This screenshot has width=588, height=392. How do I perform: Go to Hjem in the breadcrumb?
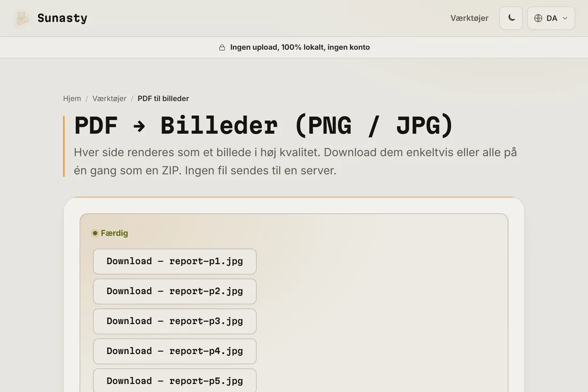click(72, 98)
